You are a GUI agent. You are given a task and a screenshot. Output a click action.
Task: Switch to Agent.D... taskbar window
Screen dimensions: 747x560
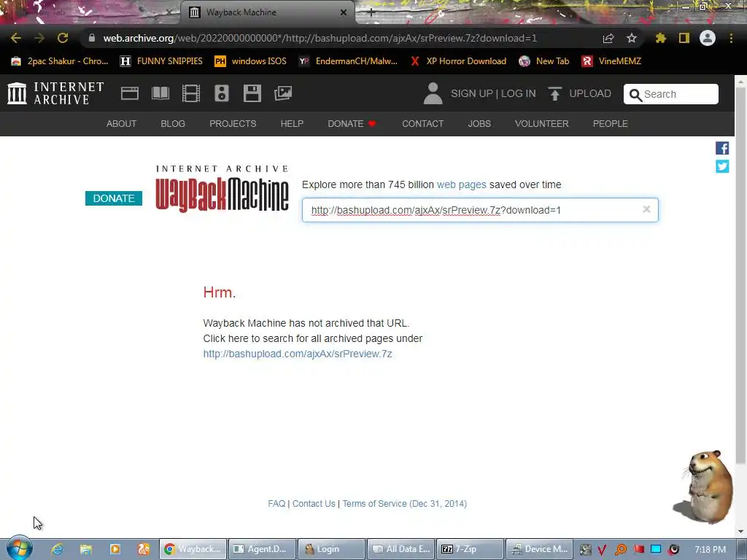(x=262, y=549)
